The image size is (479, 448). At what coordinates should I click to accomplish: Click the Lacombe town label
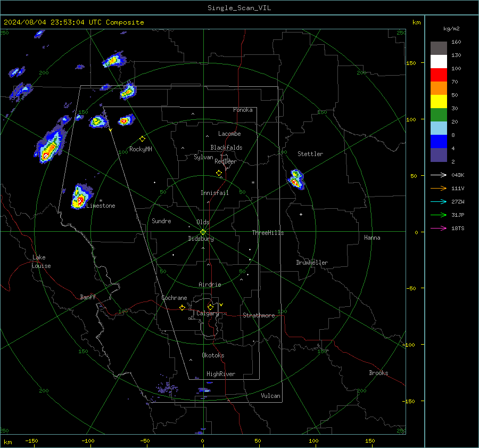pos(229,134)
